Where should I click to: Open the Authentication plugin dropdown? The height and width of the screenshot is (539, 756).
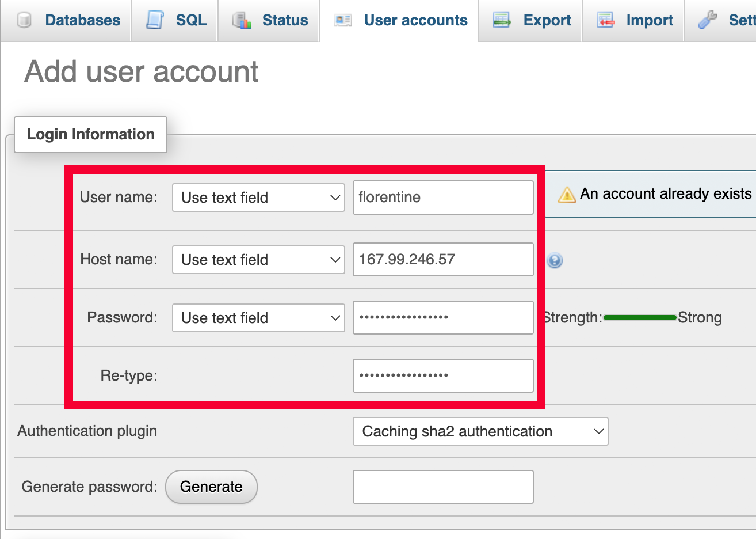480,431
